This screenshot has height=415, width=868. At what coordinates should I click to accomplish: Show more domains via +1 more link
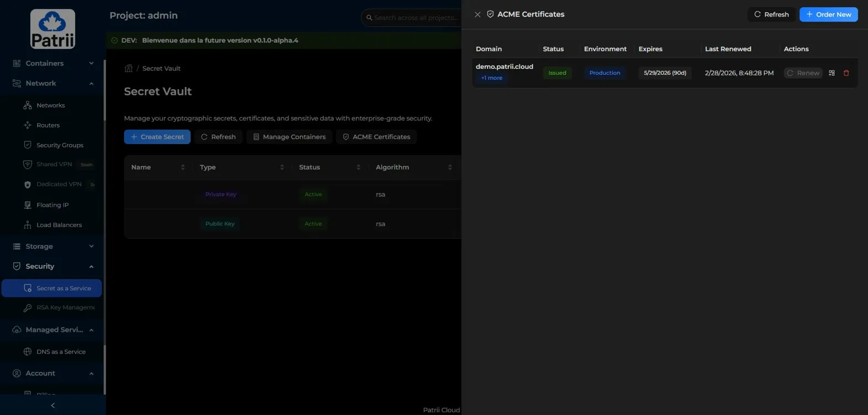(492, 78)
